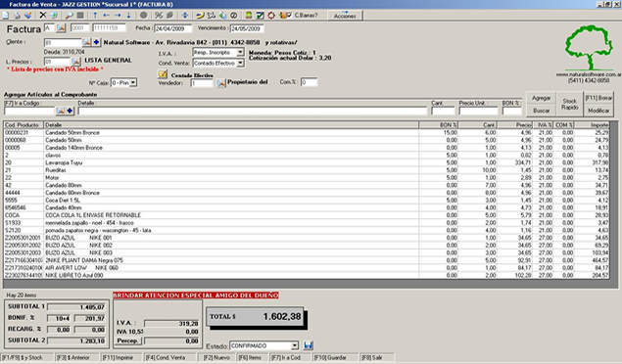
Task: Click the Detalle input field
Action: [253, 111]
